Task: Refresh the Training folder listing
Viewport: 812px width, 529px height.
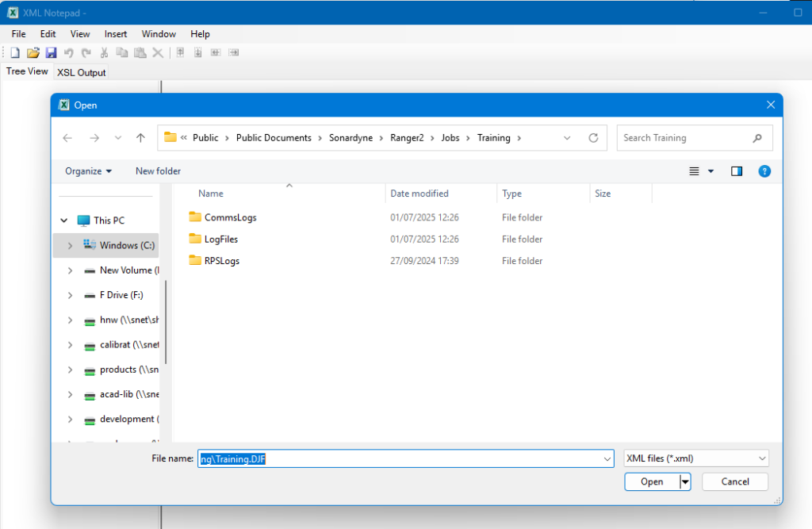Action: (x=593, y=138)
